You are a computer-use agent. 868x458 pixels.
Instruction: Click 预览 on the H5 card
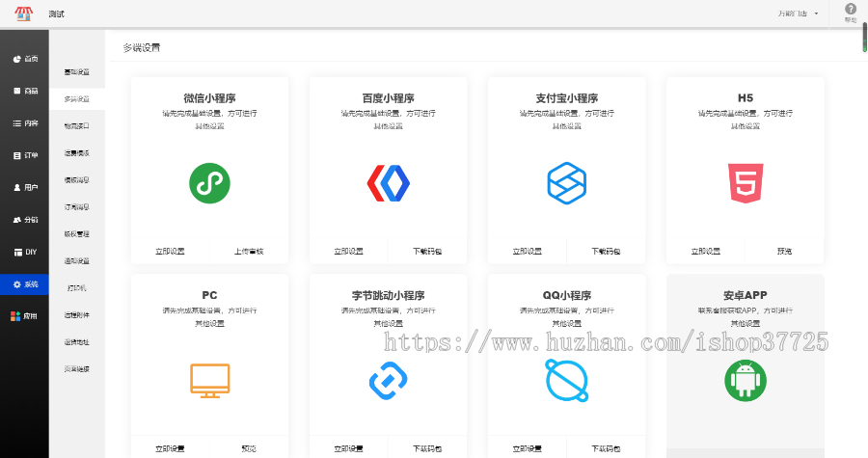784,251
